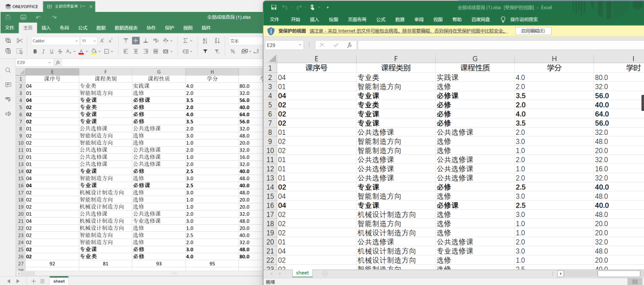Screen dimensions: 644x285
Task: Add new sheet with plus in ONLYOFFICE
Action: pos(33,281)
